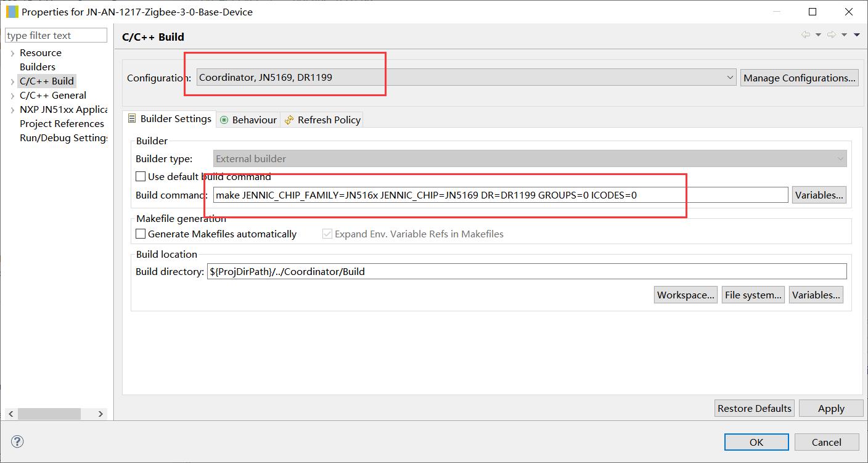Screen dimensions: 868x463
Task: Click the Apply button
Action: point(831,408)
